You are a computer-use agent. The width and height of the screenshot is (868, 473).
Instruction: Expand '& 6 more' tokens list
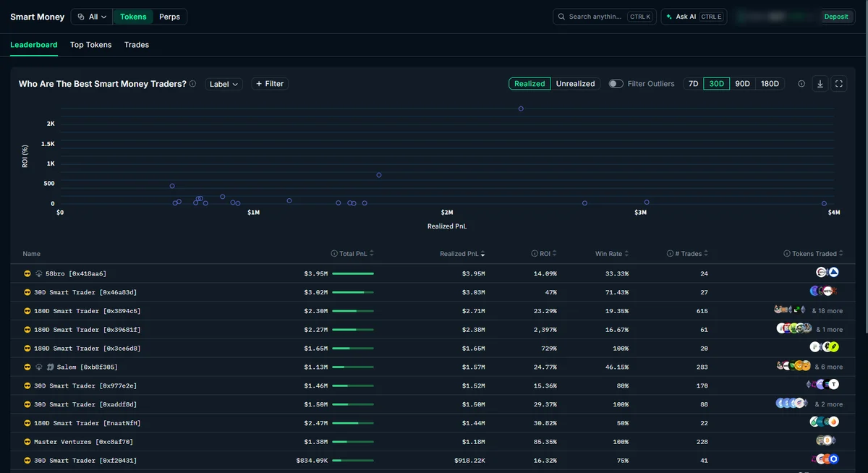(x=829, y=367)
